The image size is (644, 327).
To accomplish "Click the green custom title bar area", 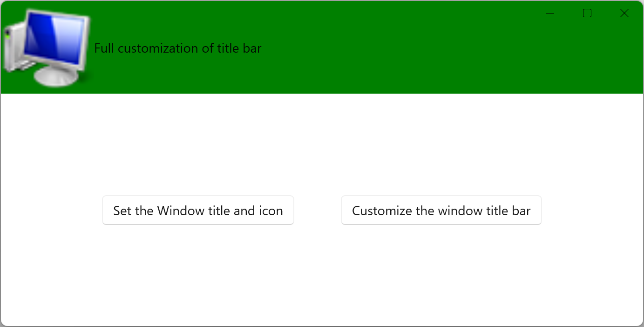I will pyautogui.click(x=326, y=47).
